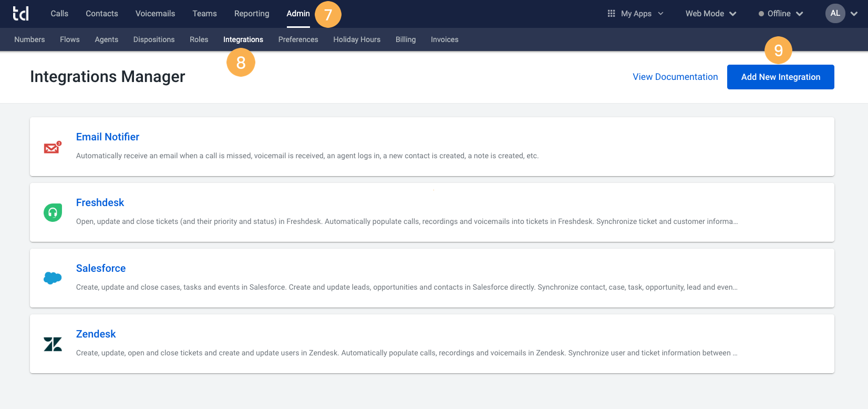Open the Freshdesk integration link

pyautogui.click(x=100, y=202)
